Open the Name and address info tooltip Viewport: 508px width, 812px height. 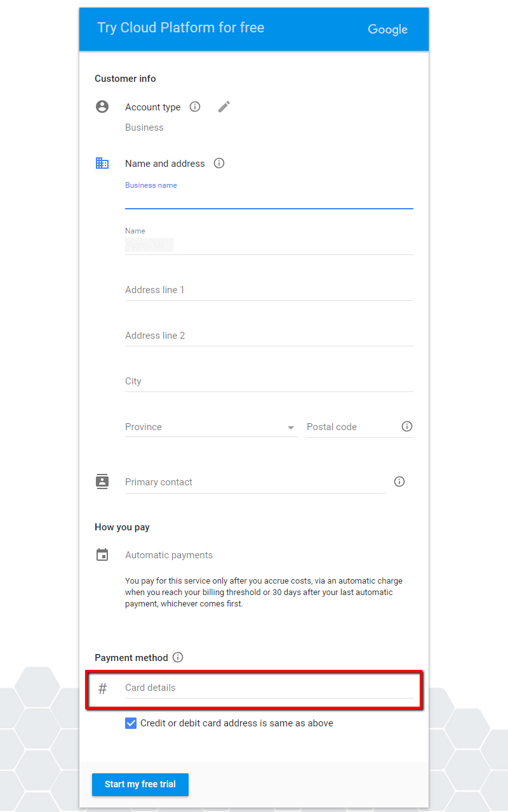pyautogui.click(x=219, y=163)
